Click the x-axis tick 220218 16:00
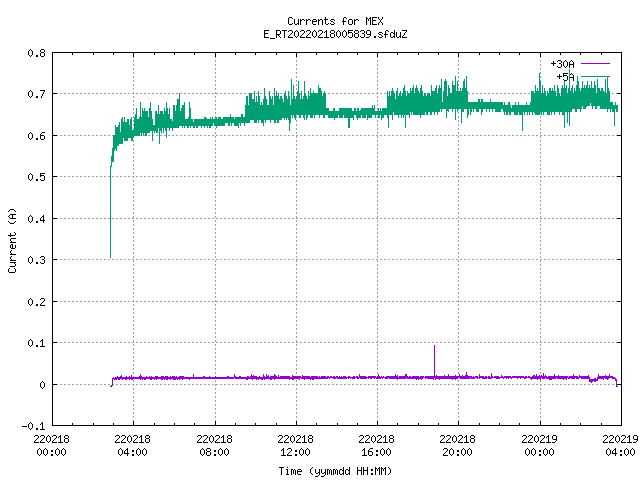The image size is (640, 480). 376,446
